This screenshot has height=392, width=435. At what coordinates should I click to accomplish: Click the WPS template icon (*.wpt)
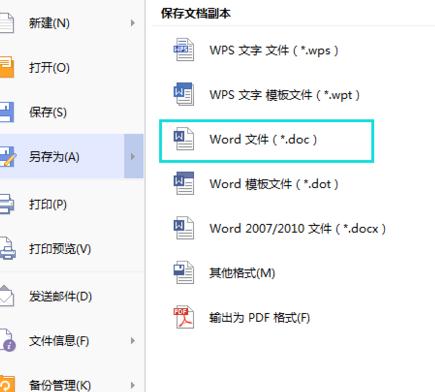click(x=184, y=94)
